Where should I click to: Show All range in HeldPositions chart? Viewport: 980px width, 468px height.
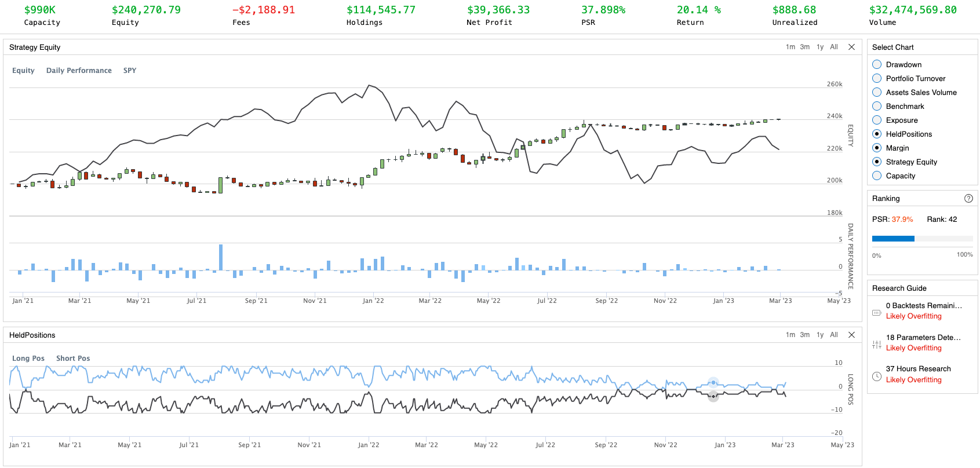pos(834,335)
